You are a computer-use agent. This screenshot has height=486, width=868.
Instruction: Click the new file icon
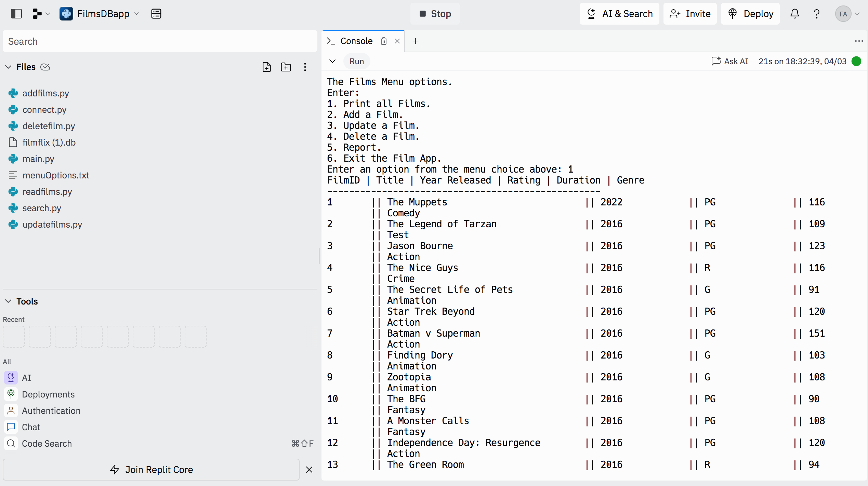[266, 67]
